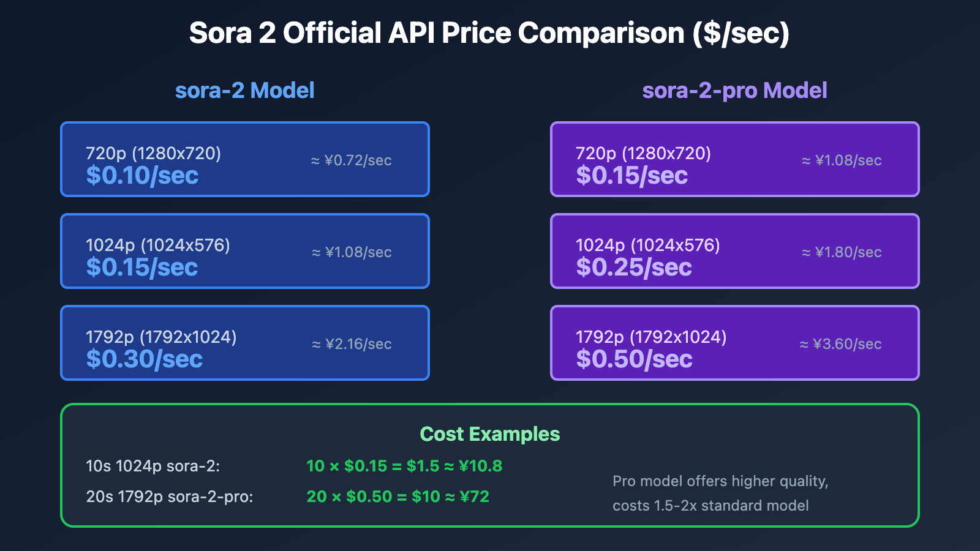Click the sora-2 1024p $0.15/sec card
This screenshot has width=980, height=551.
click(245, 252)
